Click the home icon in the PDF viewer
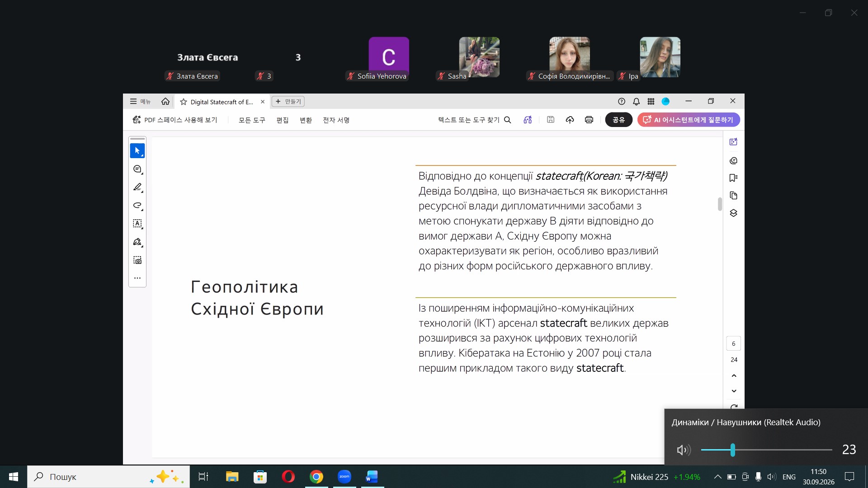Image resolution: width=868 pixels, height=488 pixels. pos(165,102)
